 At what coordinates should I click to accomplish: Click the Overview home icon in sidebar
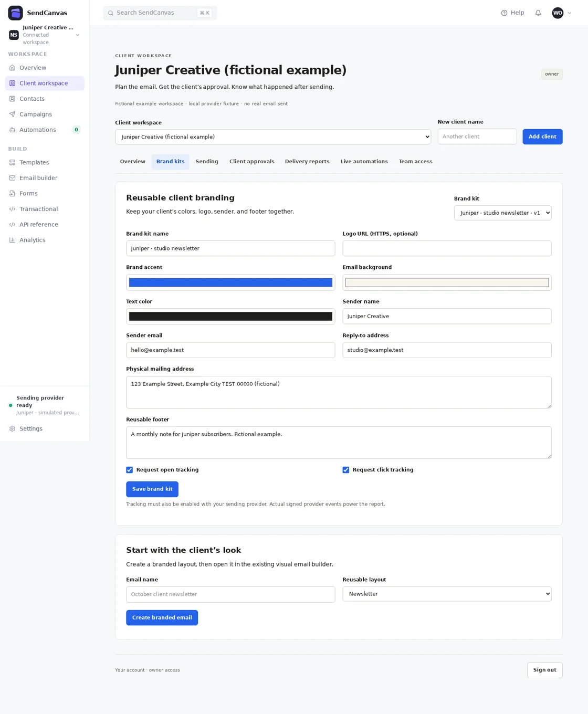[12, 68]
